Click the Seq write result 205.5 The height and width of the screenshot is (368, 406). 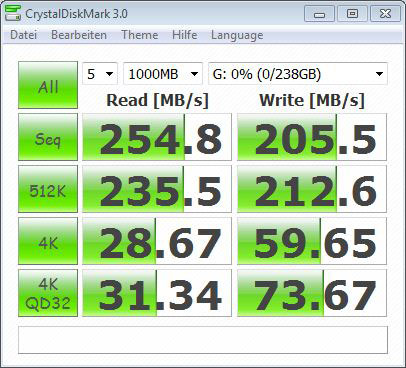(x=312, y=137)
